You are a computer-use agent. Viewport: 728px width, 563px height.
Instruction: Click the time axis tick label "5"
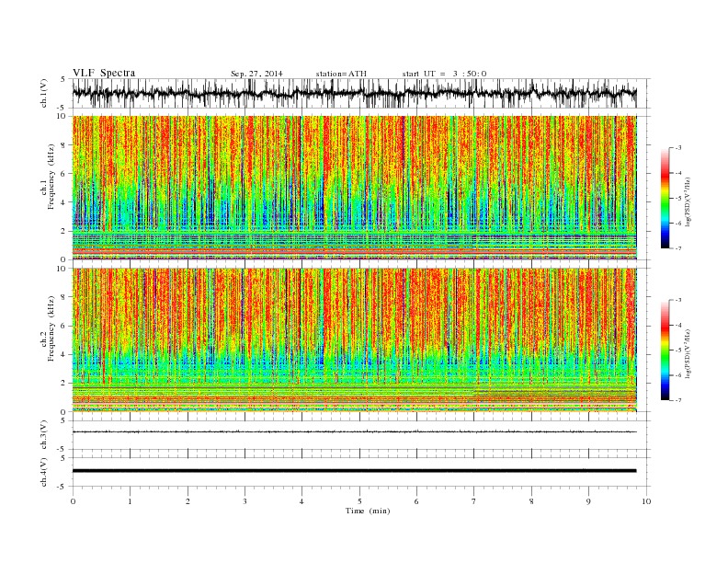coord(359,501)
